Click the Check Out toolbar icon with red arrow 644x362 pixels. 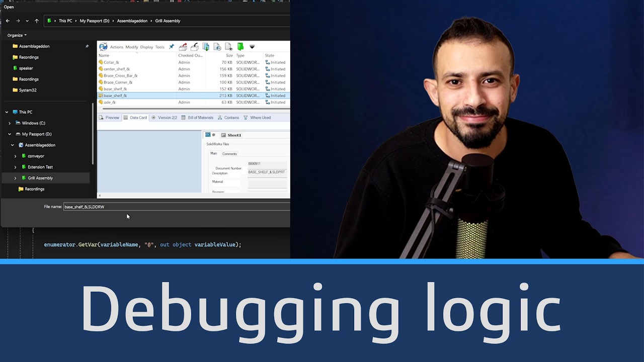tap(183, 47)
